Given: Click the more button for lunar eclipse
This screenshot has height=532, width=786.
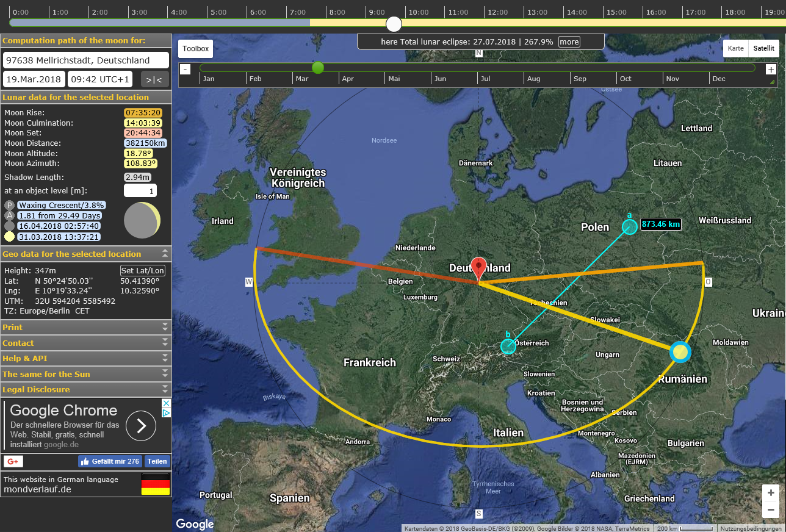Looking at the screenshot, I should tap(569, 42).
